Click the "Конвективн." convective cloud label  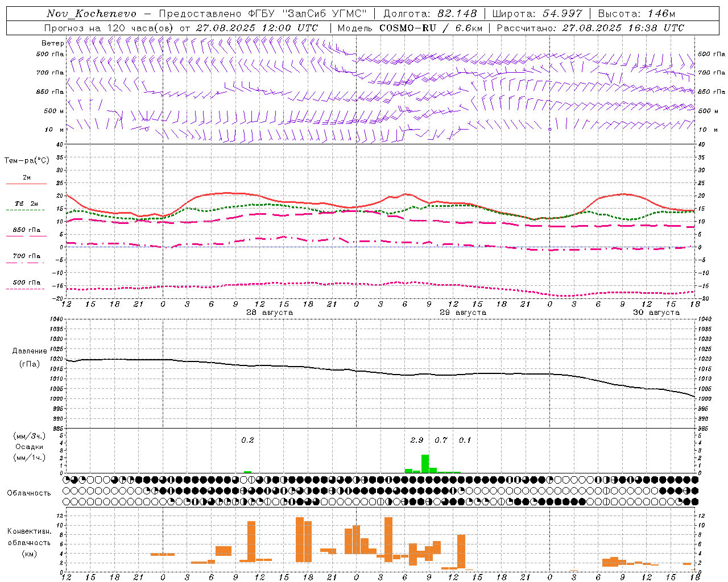coord(30,531)
